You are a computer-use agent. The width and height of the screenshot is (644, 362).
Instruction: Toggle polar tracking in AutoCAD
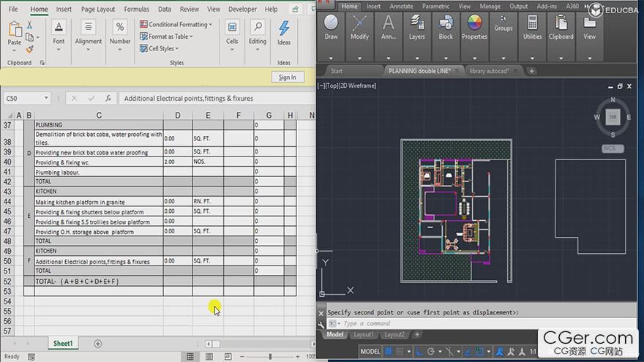[430, 351]
